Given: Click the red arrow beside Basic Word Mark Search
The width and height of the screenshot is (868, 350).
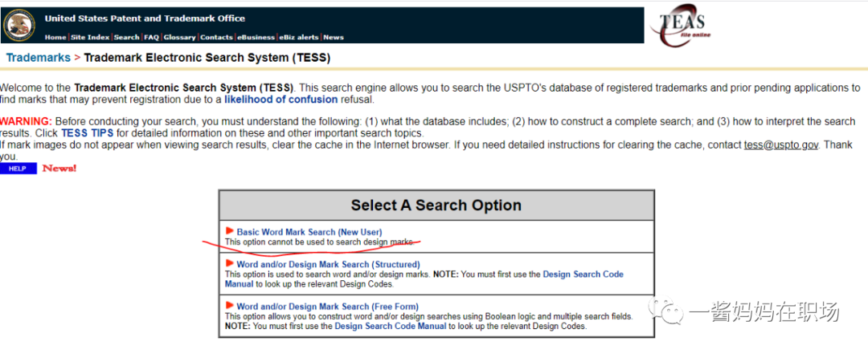Looking at the screenshot, I should click(x=230, y=231).
